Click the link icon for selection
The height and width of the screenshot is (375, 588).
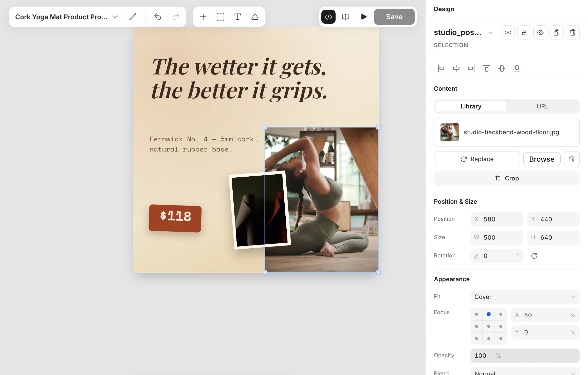pos(508,32)
